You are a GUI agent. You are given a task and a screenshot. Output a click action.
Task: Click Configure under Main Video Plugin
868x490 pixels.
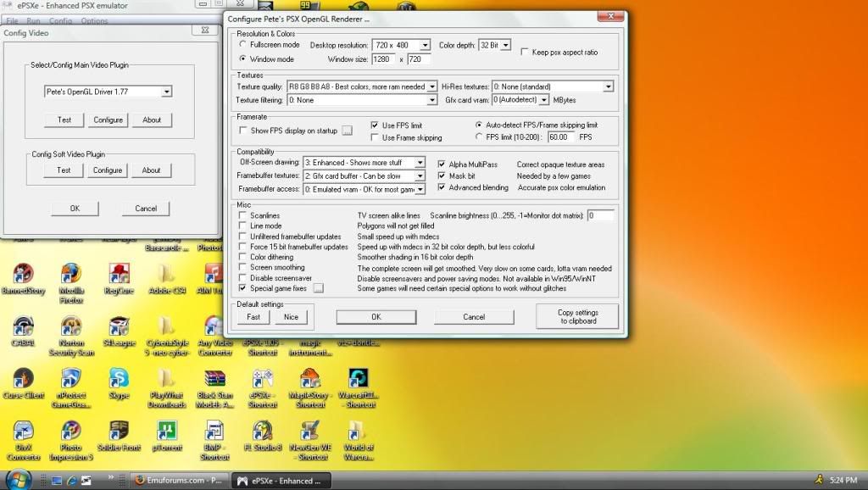108,120
